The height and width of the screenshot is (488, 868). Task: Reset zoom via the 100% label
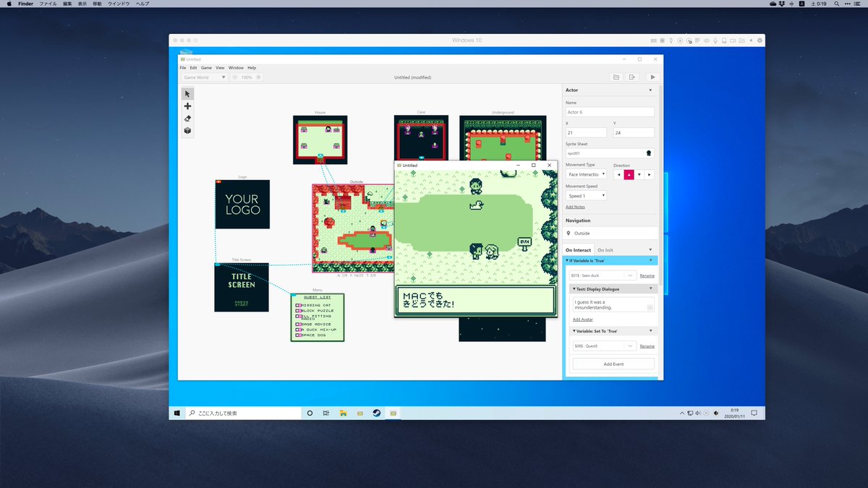pyautogui.click(x=247, y=77)
